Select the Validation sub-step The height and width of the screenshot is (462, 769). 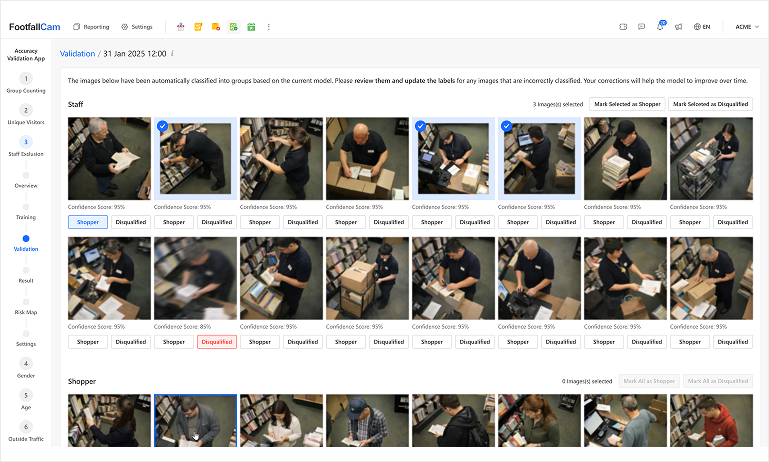click(26, 243)
